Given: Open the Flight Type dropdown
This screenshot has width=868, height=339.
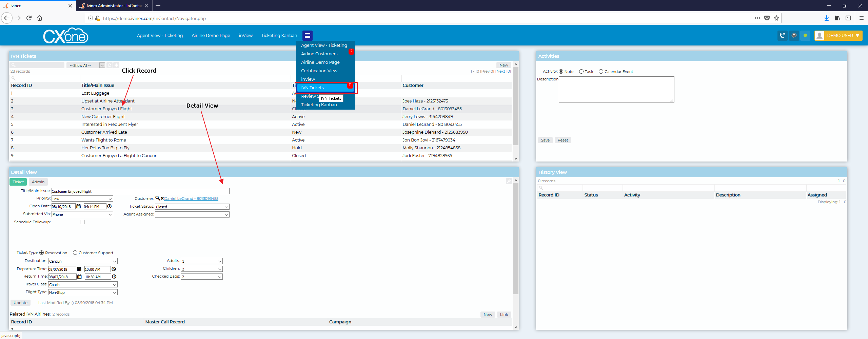Looking at the screenshot, I should pos(83,293).
